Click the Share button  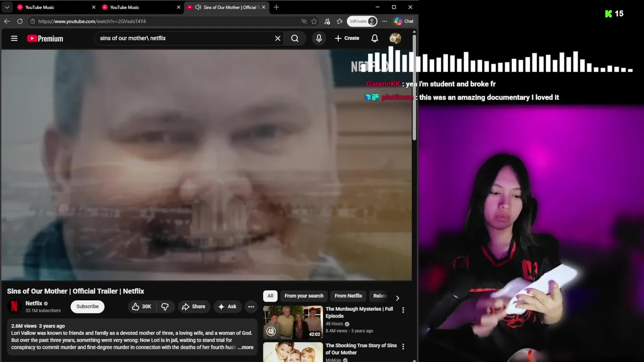click(x=193, y=307)
